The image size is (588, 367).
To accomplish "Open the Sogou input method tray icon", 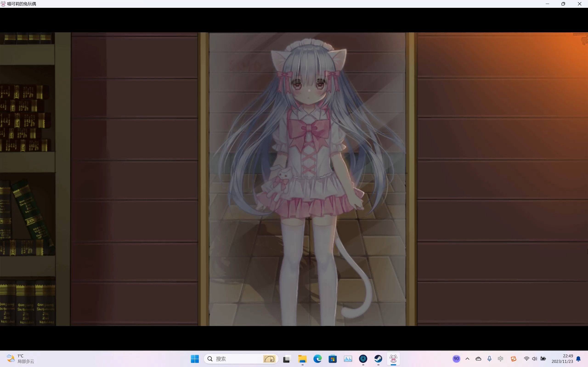I will 513,359.
